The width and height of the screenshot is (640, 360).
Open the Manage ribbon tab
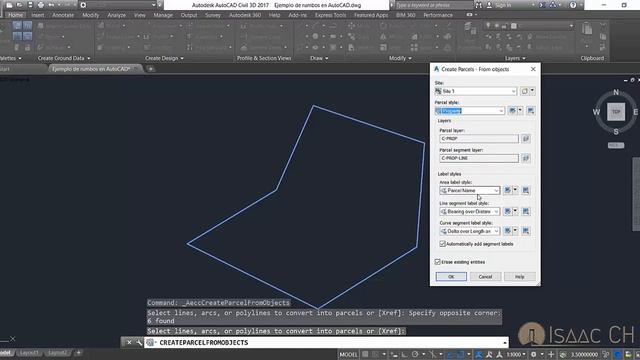pos(163,15)
